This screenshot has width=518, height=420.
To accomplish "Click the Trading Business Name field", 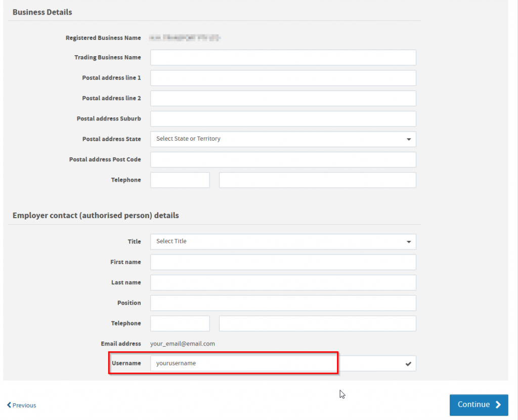I will [283, 57].
